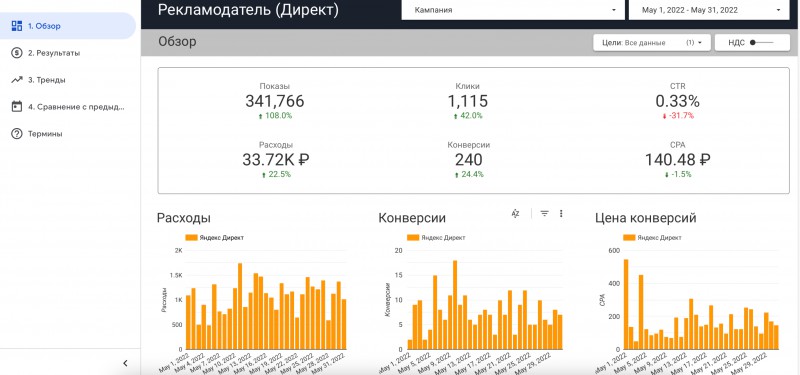This screenshot has width=800, height=375.
Task: Click the dollar icon for Результаты
Action: (x=17, y=53)
